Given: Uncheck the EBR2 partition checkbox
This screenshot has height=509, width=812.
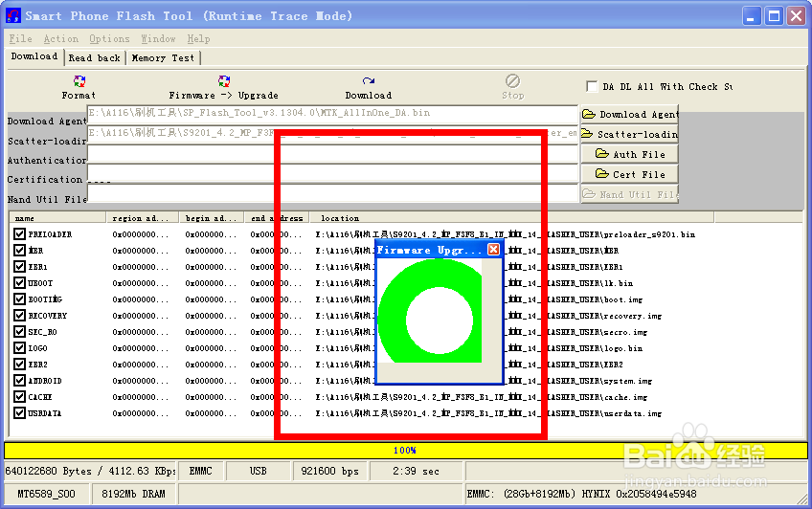Looking at the screenshot, I should point(20,365).
